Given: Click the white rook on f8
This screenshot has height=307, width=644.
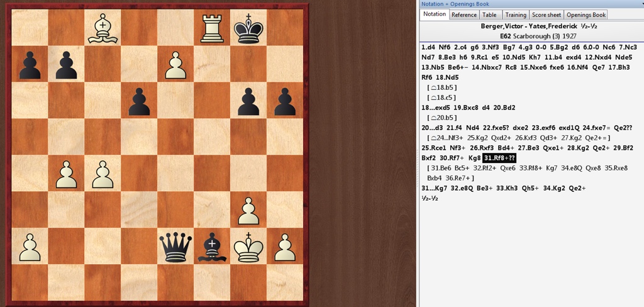Looking at the screenshot, I should [x=212, y=27].
